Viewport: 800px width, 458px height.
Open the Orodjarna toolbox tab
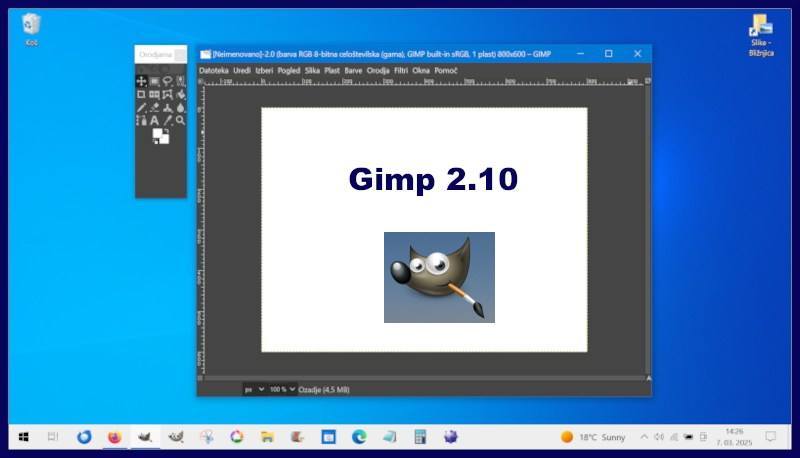click(155, 55)
